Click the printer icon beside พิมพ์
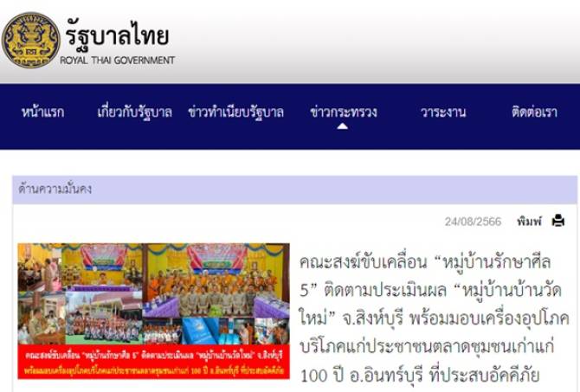The width and height of the screenshot is (580, 392). coord(558,221)
